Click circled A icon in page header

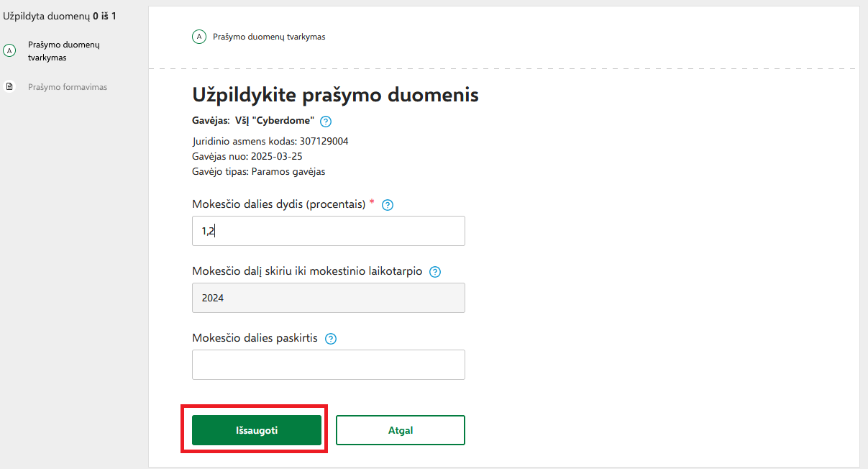pyautogui.click(x=199, y=37)
